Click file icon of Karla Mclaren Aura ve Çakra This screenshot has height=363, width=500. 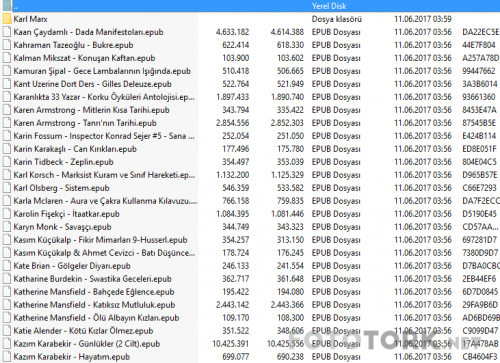coord(7,201)
